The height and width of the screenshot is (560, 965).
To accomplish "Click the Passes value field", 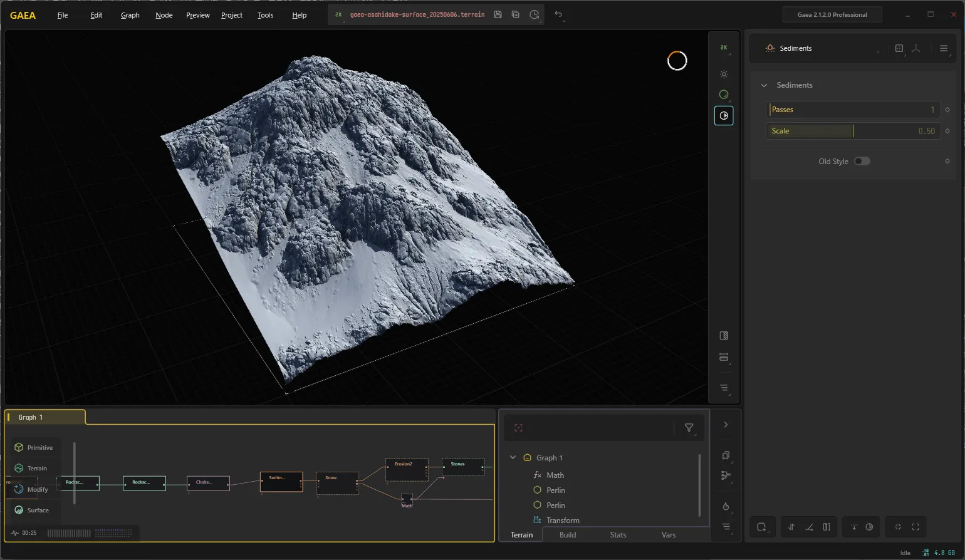I will point(853,110).
